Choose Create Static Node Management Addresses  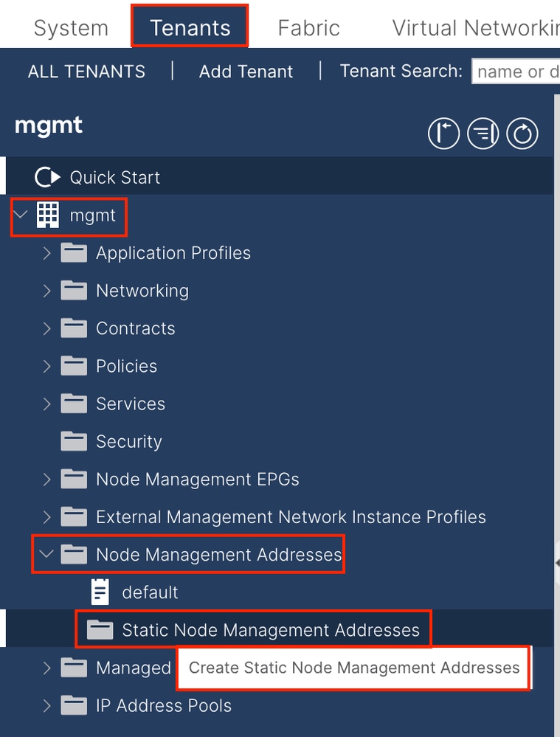pyautogui.click(x=354, y=668)
